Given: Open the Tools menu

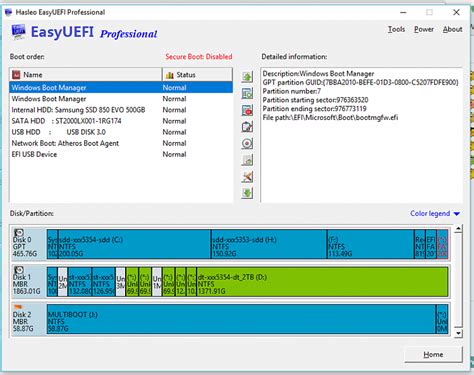Looking at the screenshot, I should click(396, 29).
